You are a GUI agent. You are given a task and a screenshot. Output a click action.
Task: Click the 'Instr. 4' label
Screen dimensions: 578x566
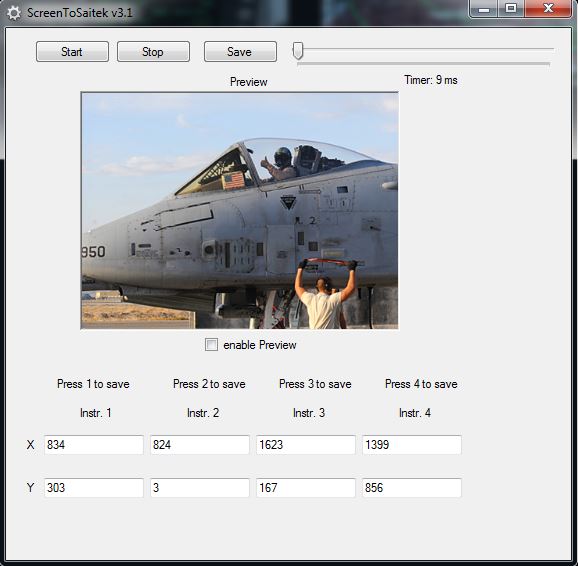[415, 413]
